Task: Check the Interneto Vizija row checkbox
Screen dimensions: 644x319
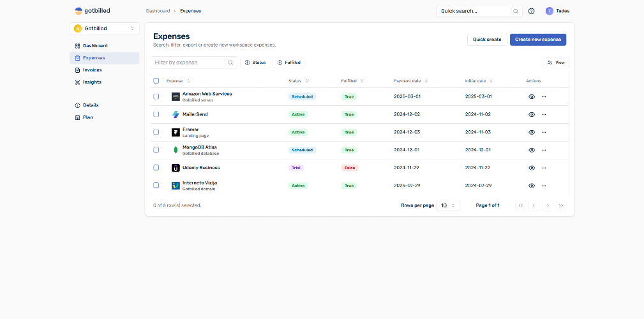Action: pyautogui.click(x=156, y=185)
